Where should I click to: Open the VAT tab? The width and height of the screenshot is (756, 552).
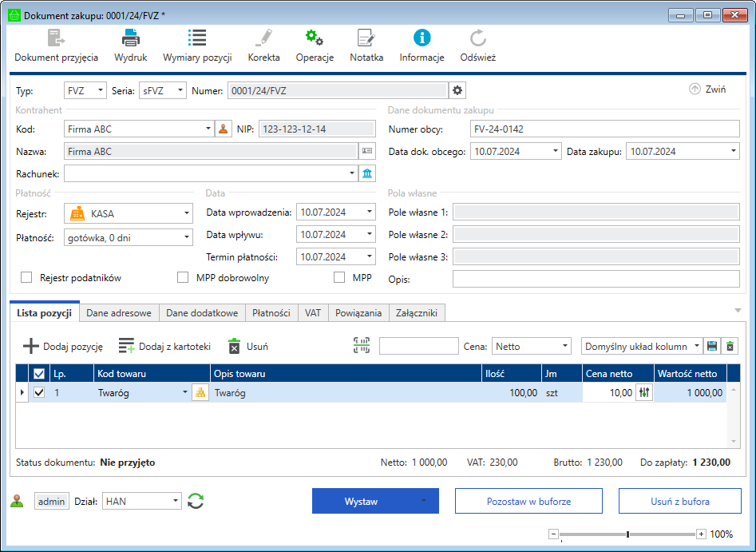[313, 313]
